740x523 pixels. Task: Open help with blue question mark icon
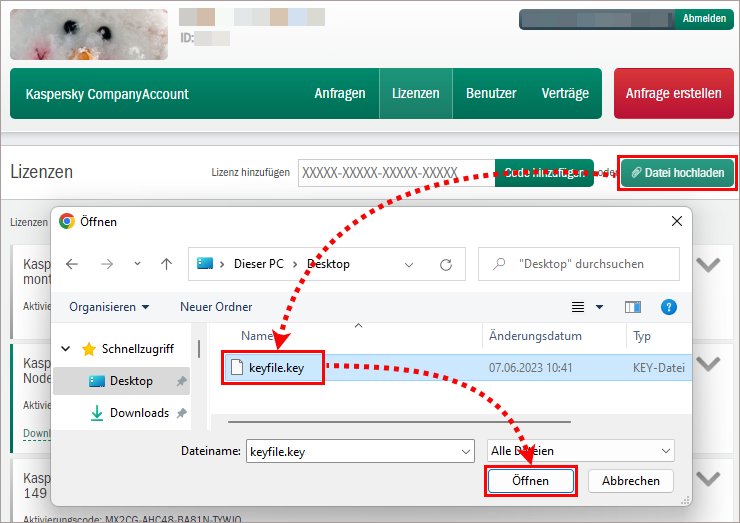[x=669, y=307]
